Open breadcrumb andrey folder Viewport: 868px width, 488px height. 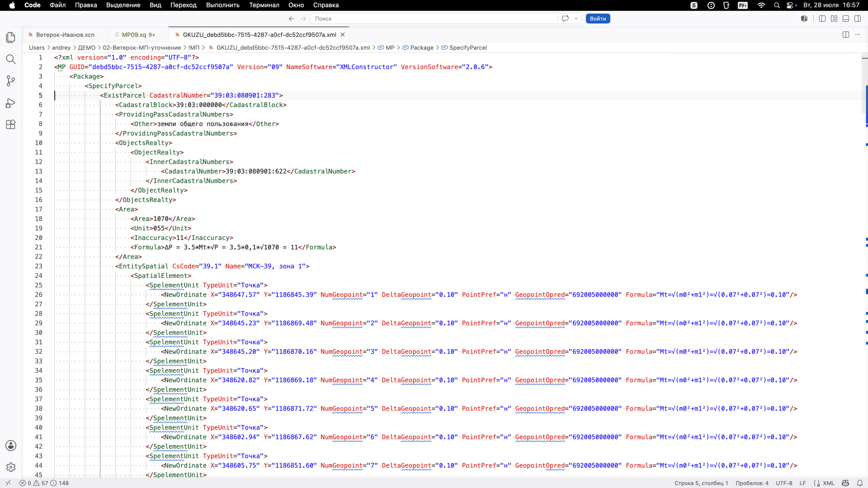tap(61, 47)
